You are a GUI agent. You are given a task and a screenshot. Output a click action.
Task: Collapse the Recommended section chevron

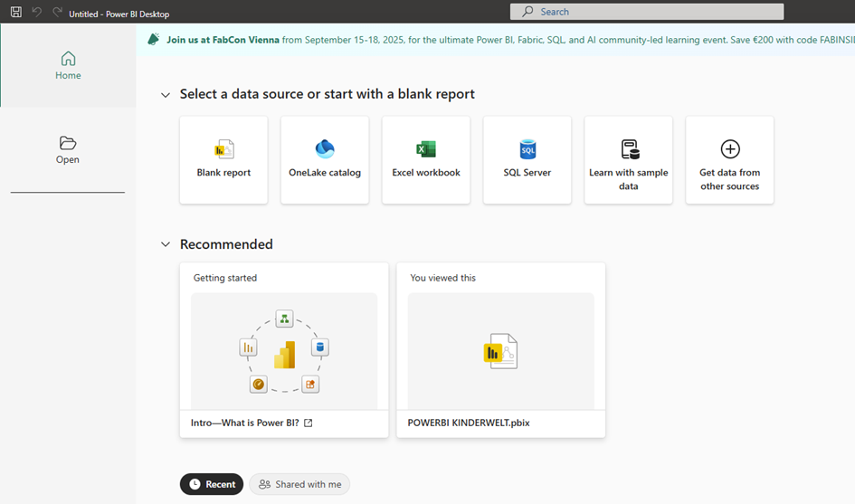[166, 244]
